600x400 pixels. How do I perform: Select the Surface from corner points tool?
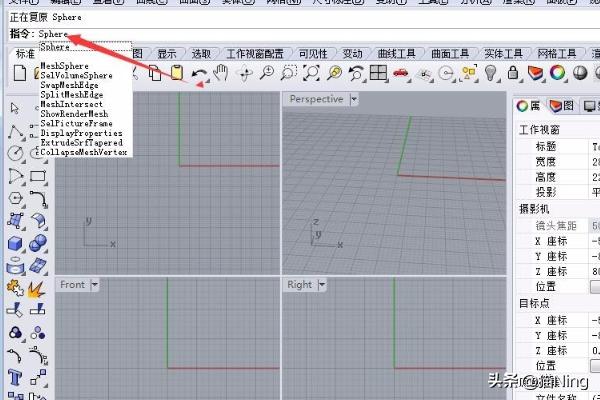tap(15, 221)
